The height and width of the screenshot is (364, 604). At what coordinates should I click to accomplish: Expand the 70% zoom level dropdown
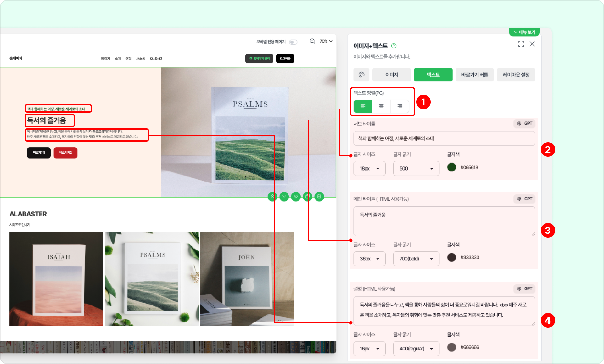pyautogui.click(x=326, y=41)
